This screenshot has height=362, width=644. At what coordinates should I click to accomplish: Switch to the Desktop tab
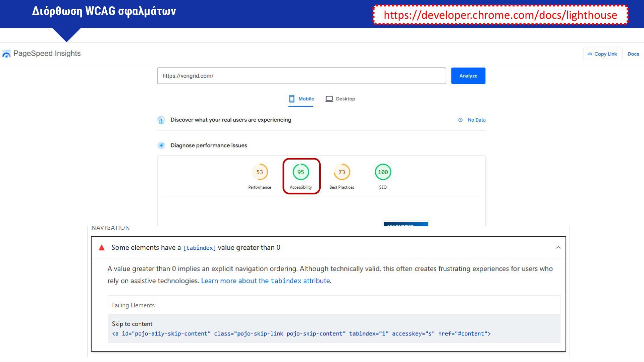(x=345, y=99)
